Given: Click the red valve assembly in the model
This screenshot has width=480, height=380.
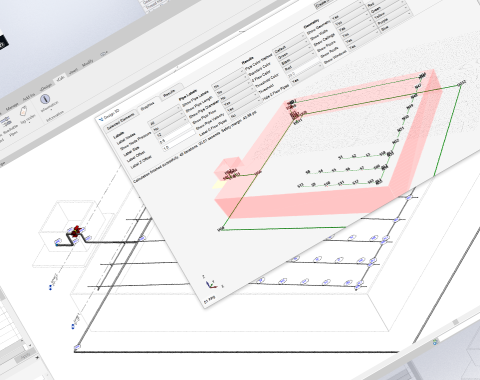Looking at the screenshot, I should [x=76, y=231].
